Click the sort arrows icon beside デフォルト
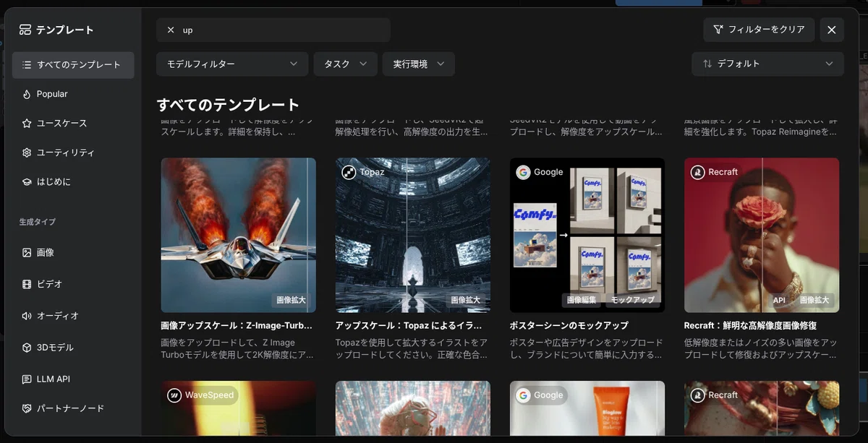Image resolution: width=868 pixels, height=443 pixels. point(707,64)
